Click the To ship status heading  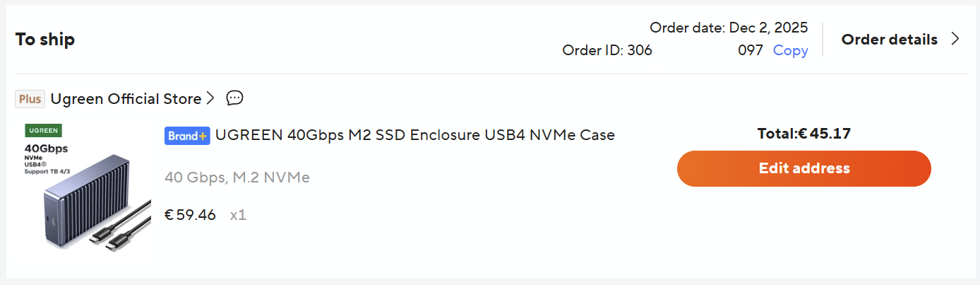45,40
